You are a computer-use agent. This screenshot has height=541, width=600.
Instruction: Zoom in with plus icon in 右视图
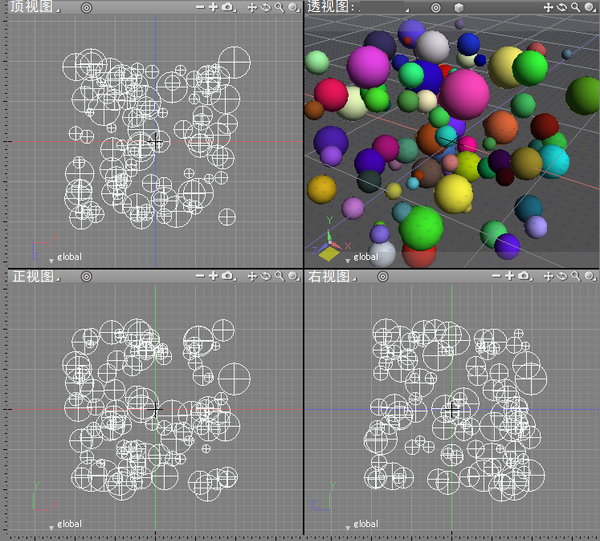coord(509,275)
